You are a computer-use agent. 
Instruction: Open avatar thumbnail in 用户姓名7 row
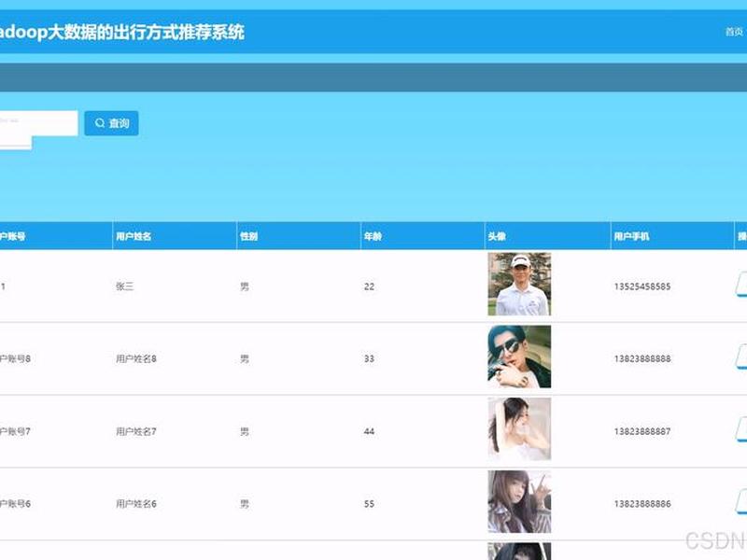tap(519, 429)
